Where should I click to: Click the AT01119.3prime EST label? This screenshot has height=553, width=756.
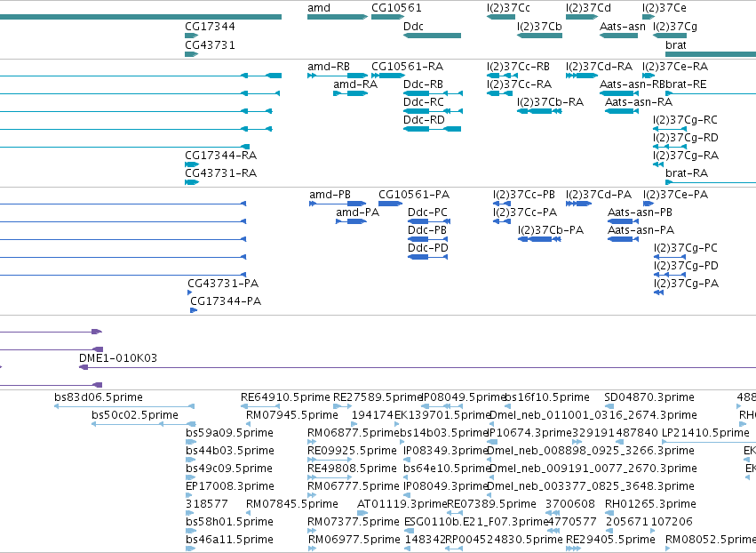tap(402, 504)
